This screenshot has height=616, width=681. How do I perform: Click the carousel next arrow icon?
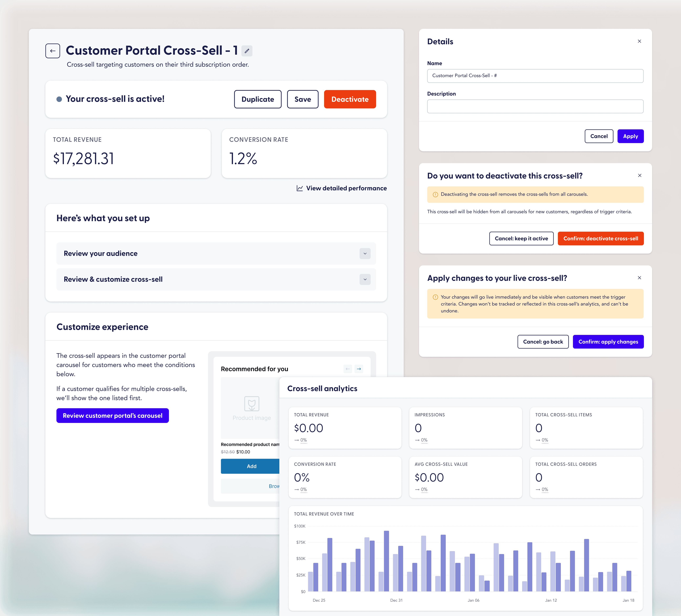tap(359, 369)
